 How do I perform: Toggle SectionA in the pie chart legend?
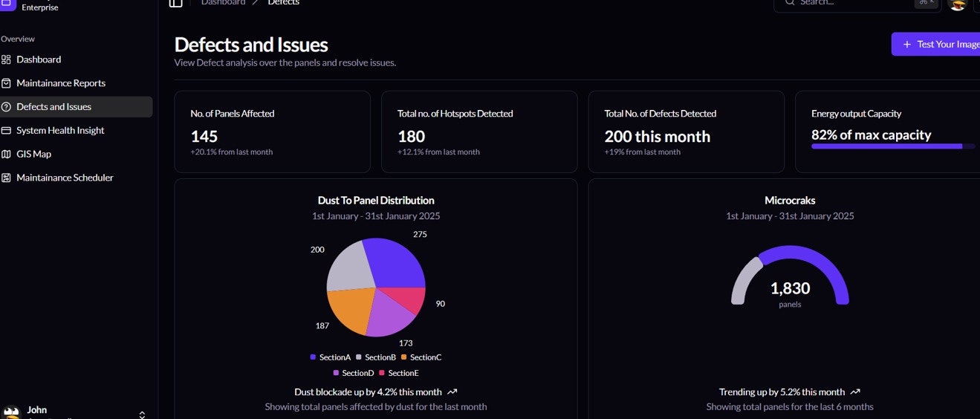(331, 357)
